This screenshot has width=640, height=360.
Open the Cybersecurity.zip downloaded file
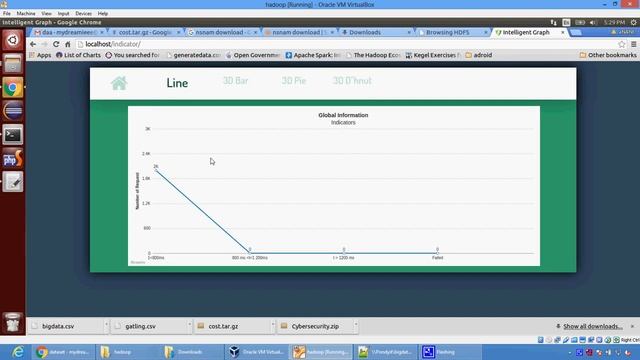click(315, 326)
